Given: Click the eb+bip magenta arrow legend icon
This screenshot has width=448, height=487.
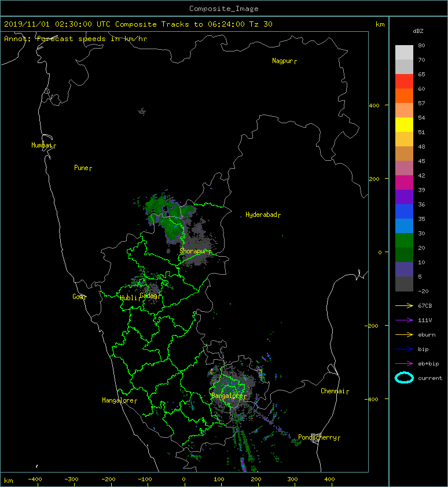Looking at the screenshot, I should pos(404,363).
